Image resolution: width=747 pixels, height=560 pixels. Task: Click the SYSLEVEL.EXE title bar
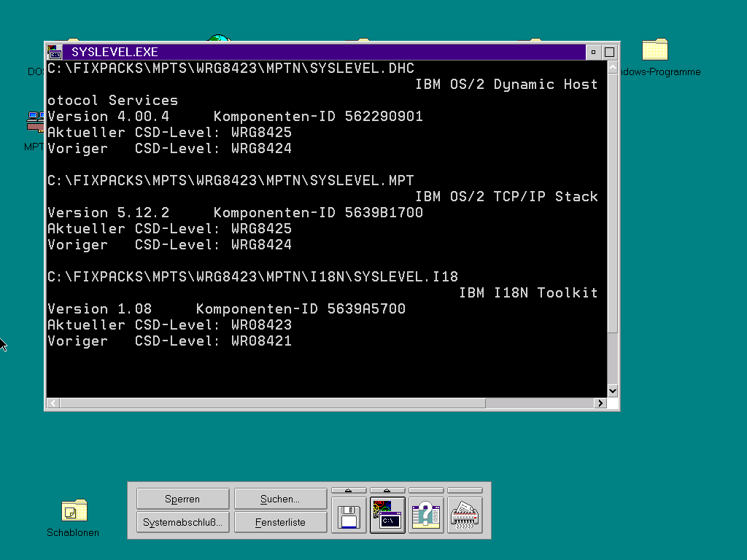tap(324, 52)
